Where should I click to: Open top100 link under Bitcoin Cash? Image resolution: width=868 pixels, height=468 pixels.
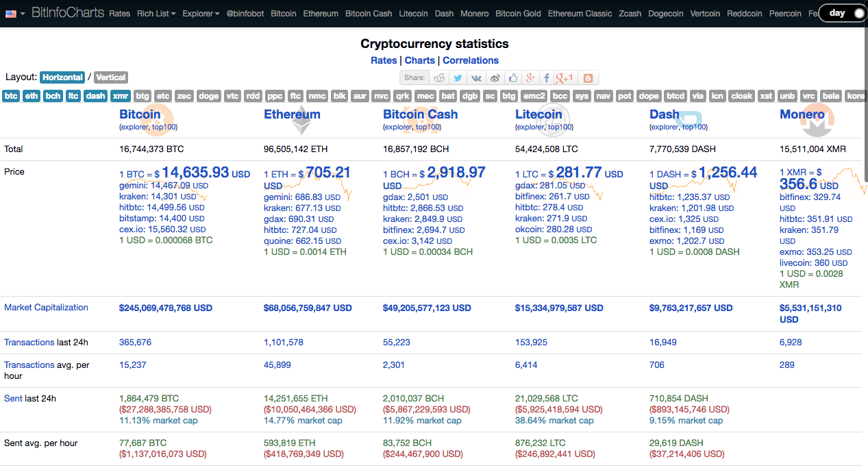click(427, 127)
